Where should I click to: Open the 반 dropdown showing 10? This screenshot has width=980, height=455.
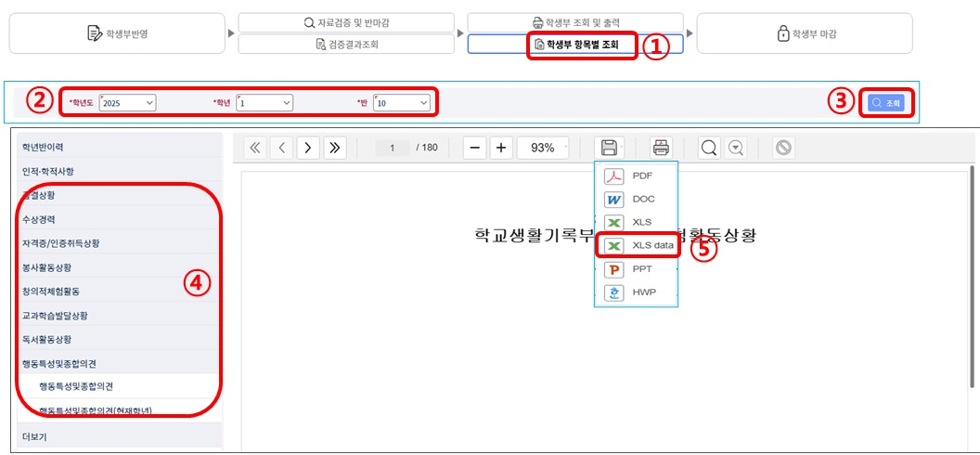tap(402, 103)
